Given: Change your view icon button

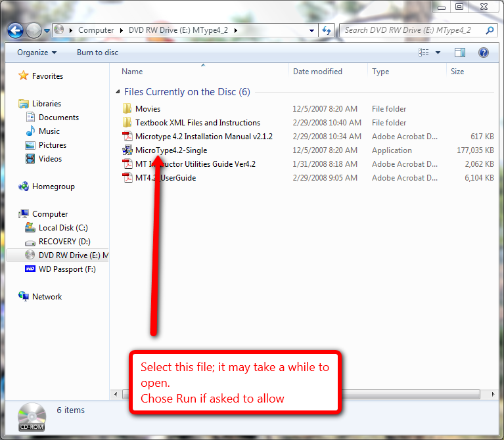Looking at the screenshot, I should (423, 53).
